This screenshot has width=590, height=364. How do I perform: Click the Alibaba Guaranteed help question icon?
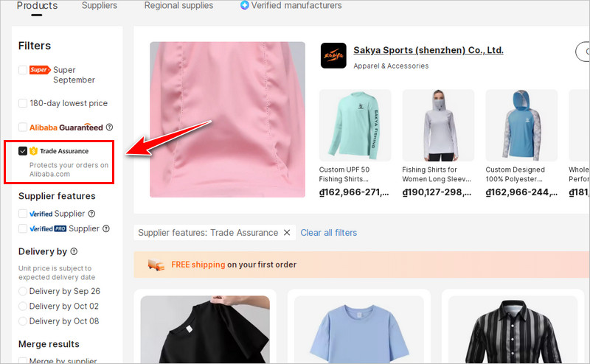click(x=109, y=127)
